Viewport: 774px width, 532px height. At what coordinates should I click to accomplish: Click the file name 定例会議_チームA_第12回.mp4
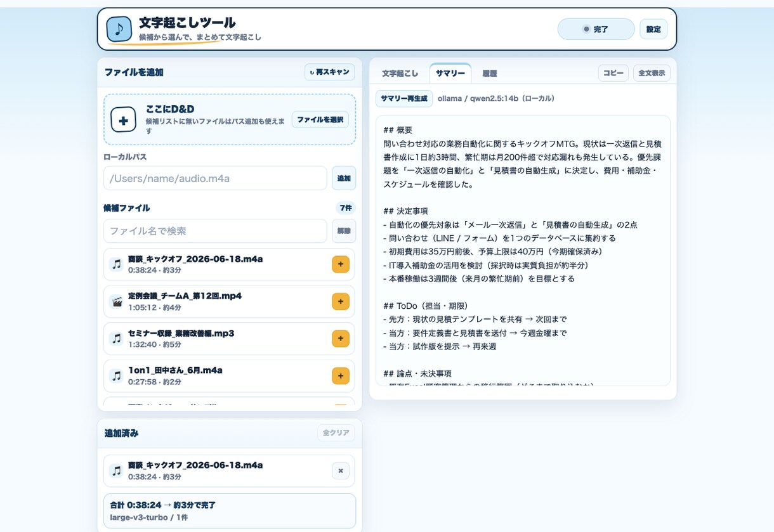click(x=185, y=296)
